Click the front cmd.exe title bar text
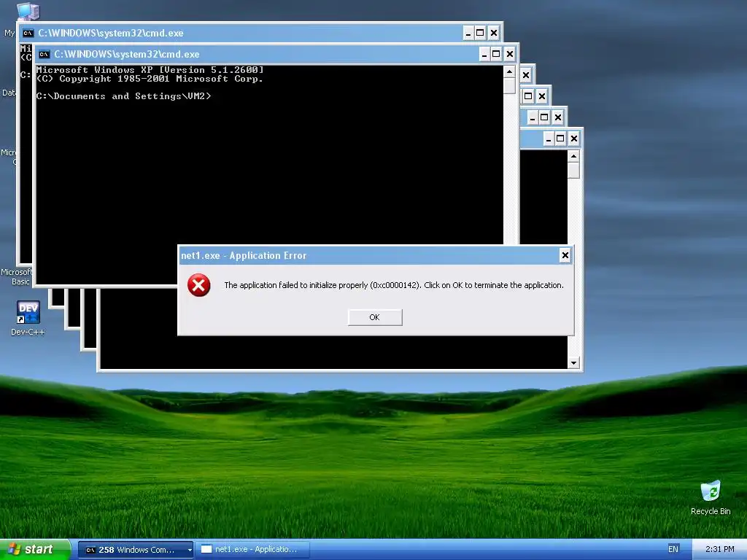747x560 pixels. click(127, 54)
